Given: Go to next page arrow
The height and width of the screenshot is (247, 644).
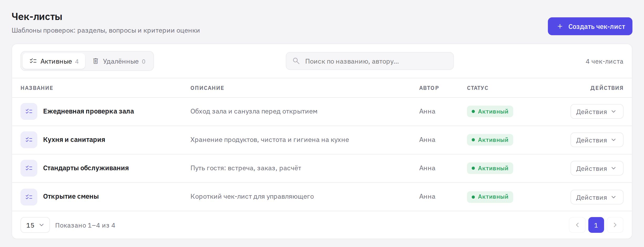Looking at the screenshot, I should tap(615, 225).
